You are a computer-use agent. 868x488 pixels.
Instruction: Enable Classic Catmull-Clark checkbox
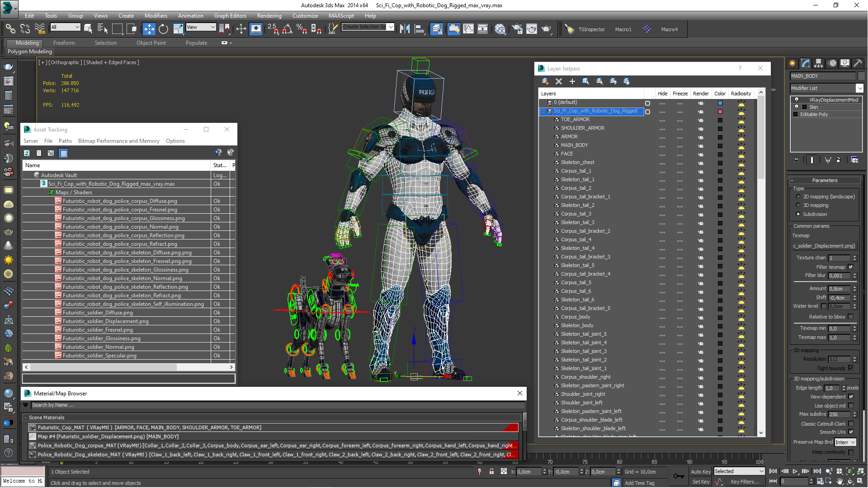[851, 424]
